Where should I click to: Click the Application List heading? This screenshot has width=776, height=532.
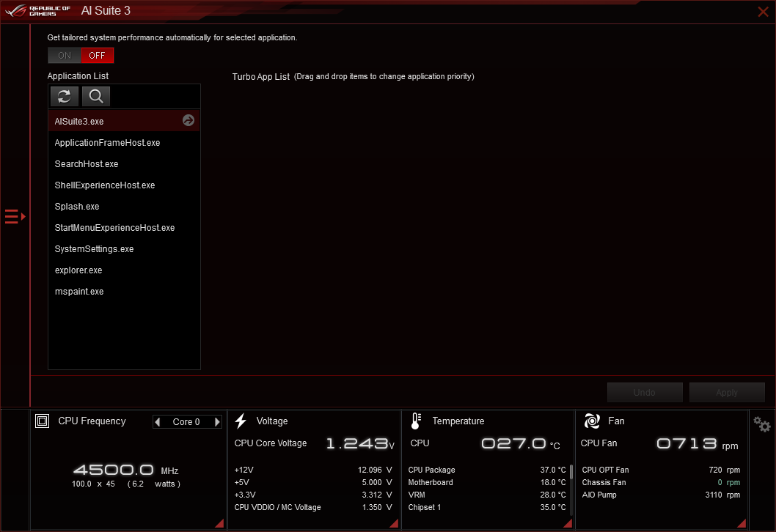click(78, 75)
